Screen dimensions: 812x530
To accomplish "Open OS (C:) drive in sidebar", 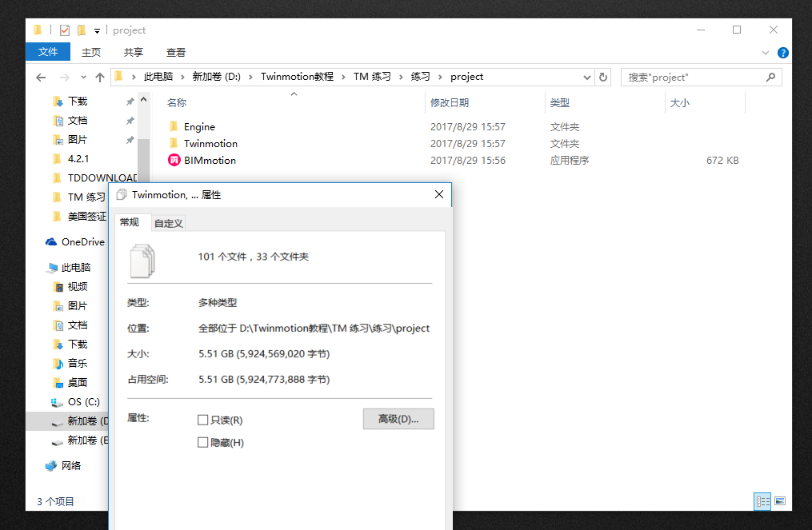I will tap(76, 401).
